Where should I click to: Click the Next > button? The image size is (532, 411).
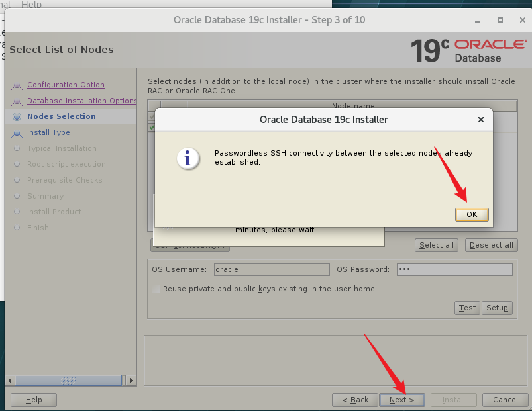coord(401,400)
